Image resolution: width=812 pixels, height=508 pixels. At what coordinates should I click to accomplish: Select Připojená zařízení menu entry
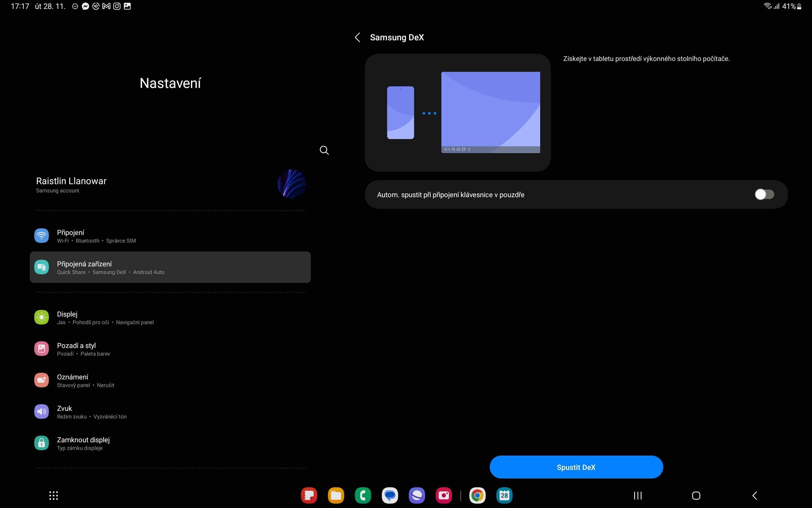click(x=170, y=267)
